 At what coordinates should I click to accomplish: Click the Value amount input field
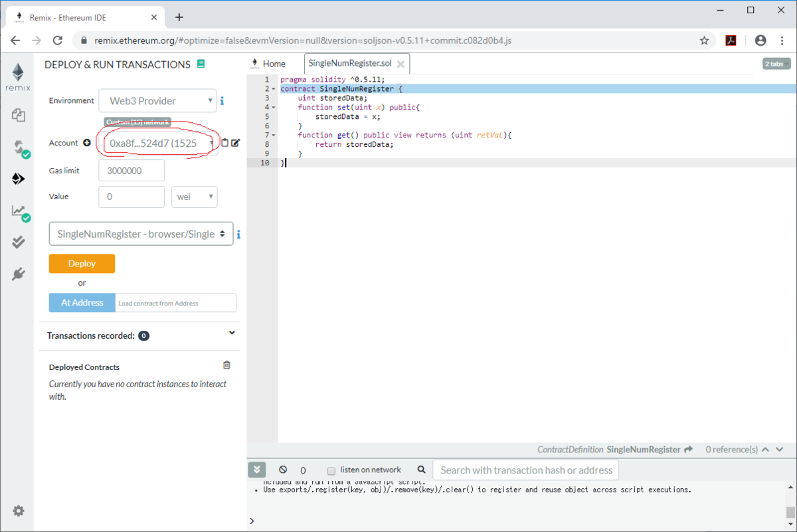[132, 197]
